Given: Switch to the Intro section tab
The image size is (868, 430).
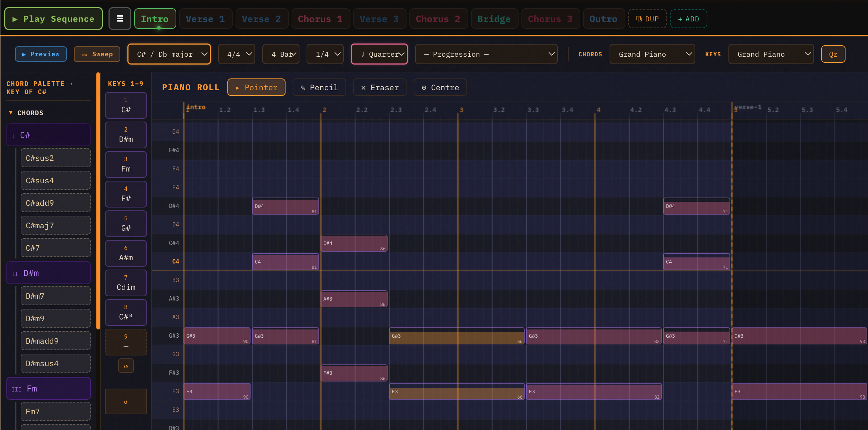Looking at the screenshot, I should (x=155, y=19).
